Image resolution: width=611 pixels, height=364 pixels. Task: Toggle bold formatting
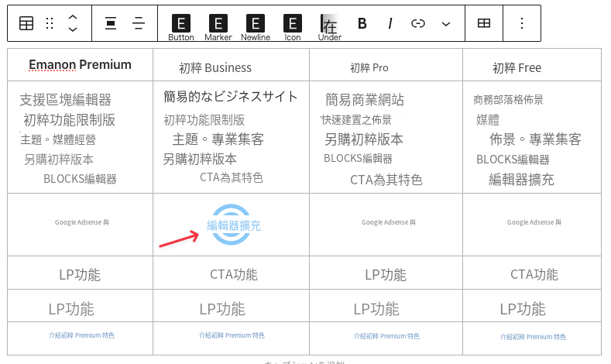click(362, 23)
